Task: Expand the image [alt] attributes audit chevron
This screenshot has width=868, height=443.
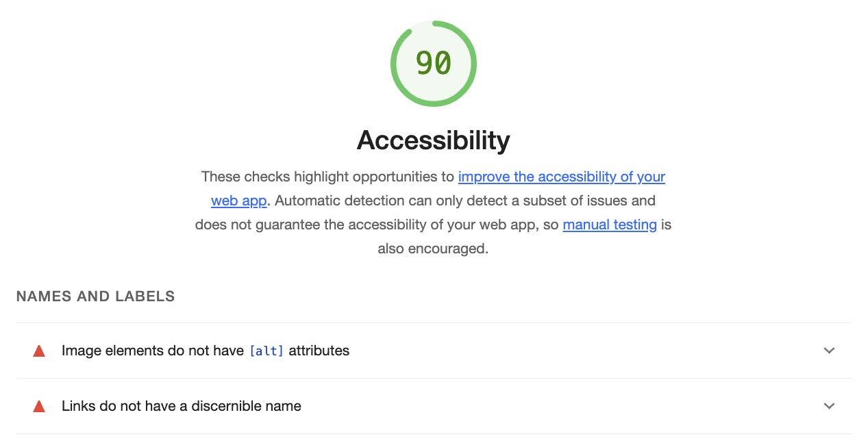Action: click(x=829, y=351)
